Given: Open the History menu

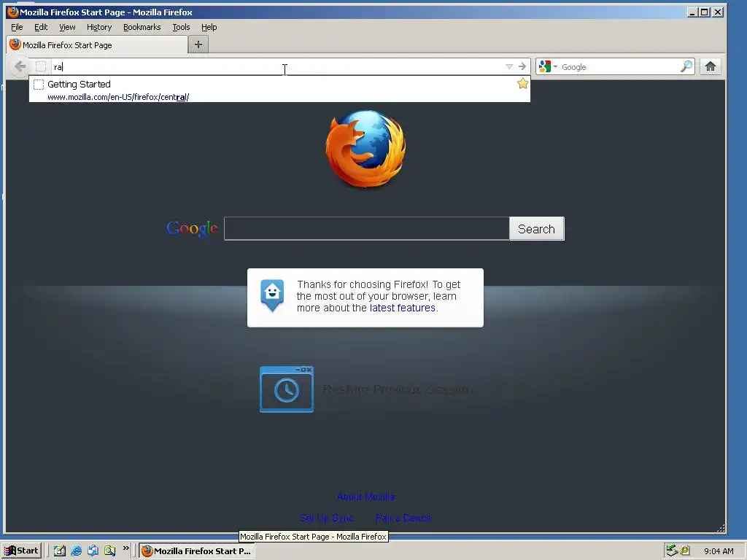Looking at the screenshot, I should pyautogui.click(x=99, y=27).
